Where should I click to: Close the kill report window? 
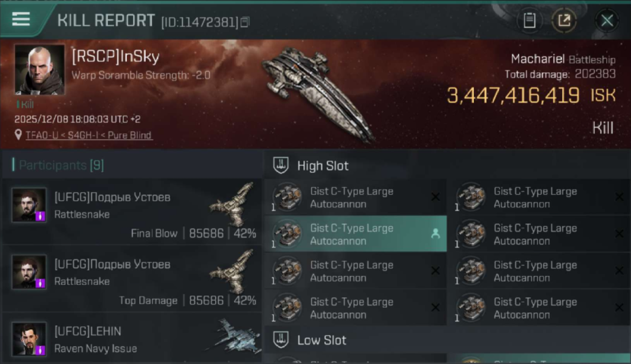(607, 20)
